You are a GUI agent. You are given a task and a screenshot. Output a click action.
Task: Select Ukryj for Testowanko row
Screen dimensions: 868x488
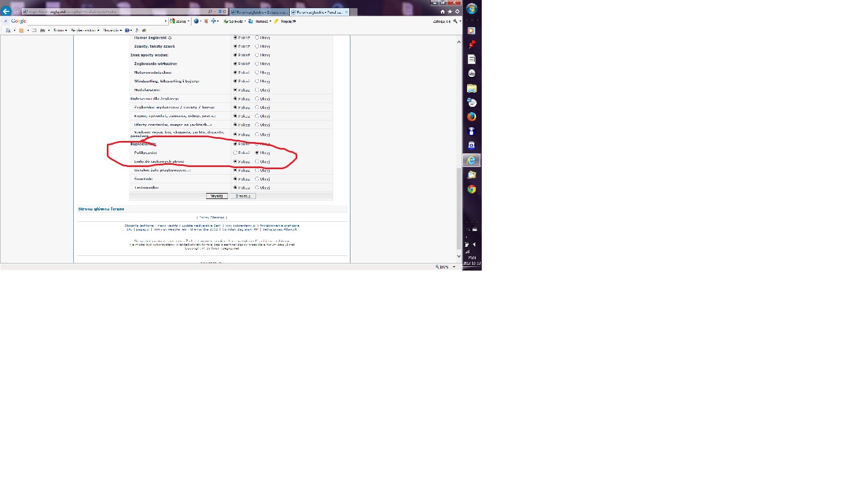257,188
